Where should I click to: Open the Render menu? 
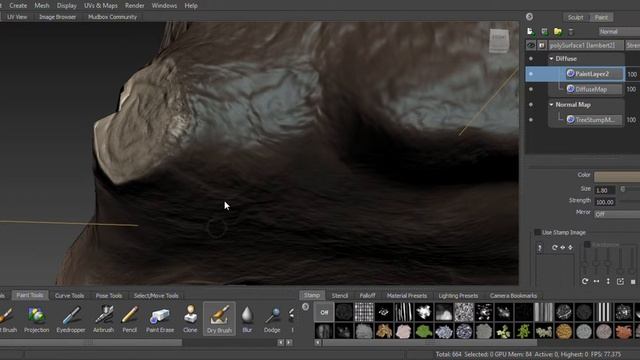coord(134,6)
